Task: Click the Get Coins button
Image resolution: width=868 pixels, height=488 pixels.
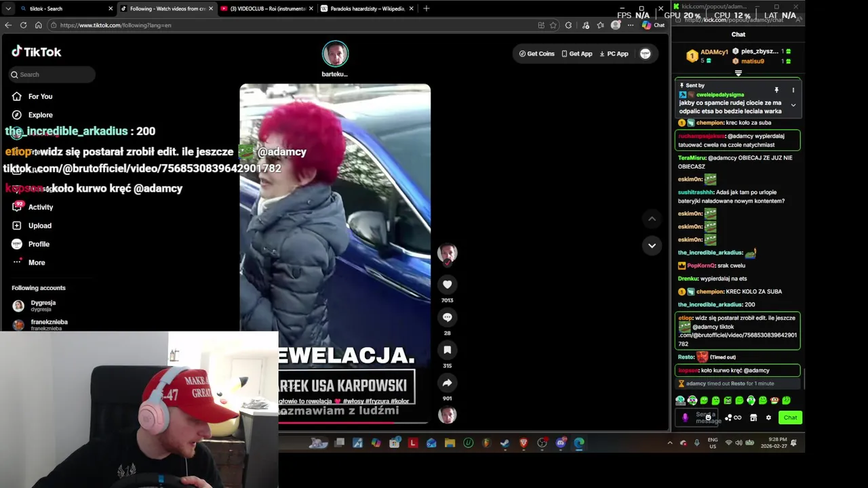Action: tap(536, 54)
